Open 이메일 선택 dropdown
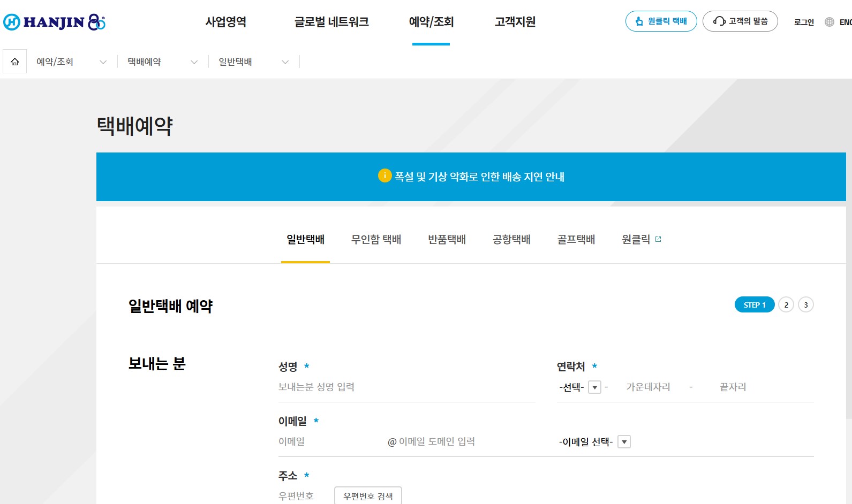The height and width of the screenshot is (504, 852). click(594, 441)
